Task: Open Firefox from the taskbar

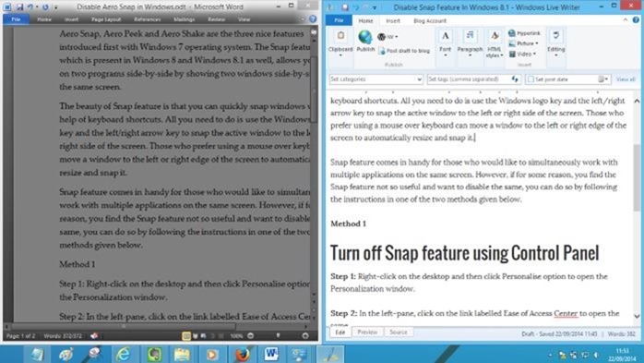Action: click(243, 354)
